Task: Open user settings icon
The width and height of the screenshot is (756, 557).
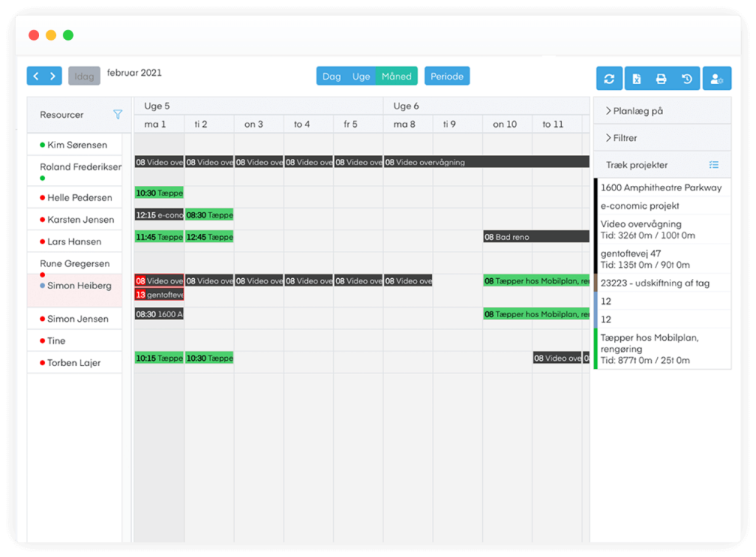Action: coord(716,78)
